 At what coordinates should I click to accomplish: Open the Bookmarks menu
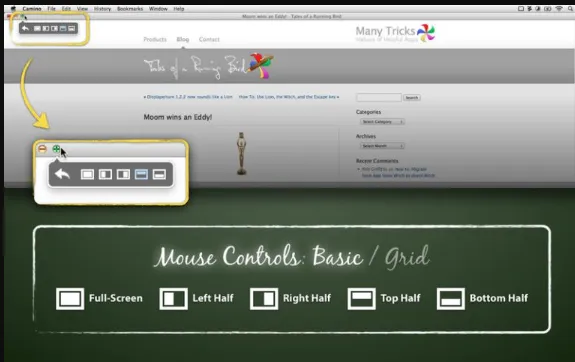pyautogui.click(x=130, y=9)
